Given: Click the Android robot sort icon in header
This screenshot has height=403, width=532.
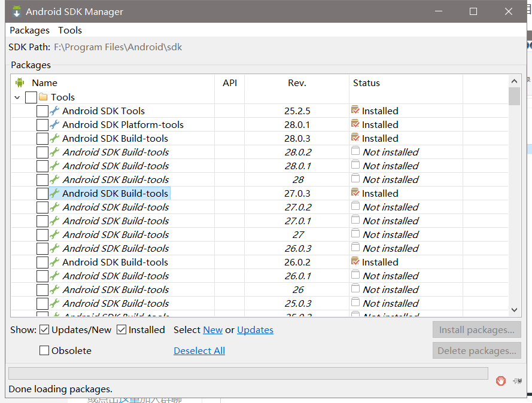Looking at the screenshot, I should click(20, 83).
